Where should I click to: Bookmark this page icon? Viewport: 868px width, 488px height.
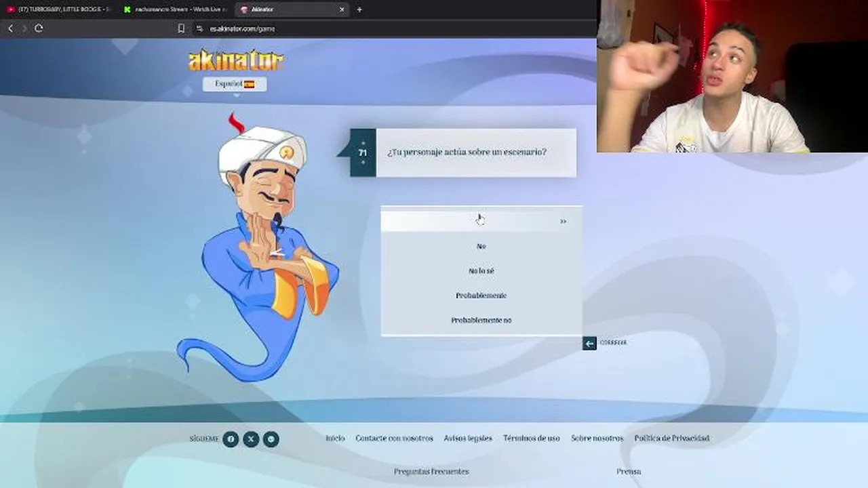click(181, 28)
